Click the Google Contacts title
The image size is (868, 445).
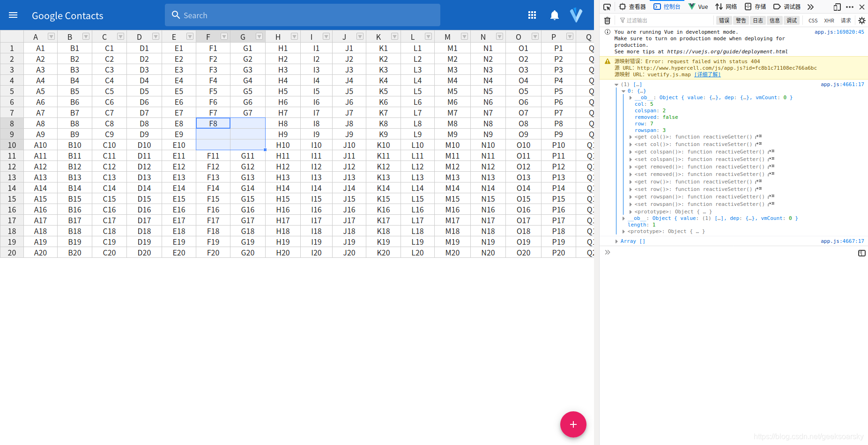tap(67, 15)
